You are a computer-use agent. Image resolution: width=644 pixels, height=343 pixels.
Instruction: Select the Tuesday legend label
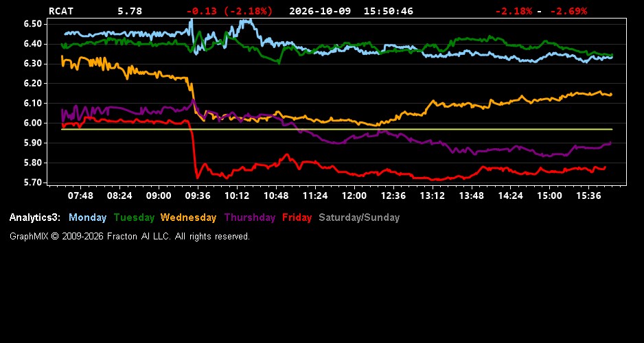(134, 217)
